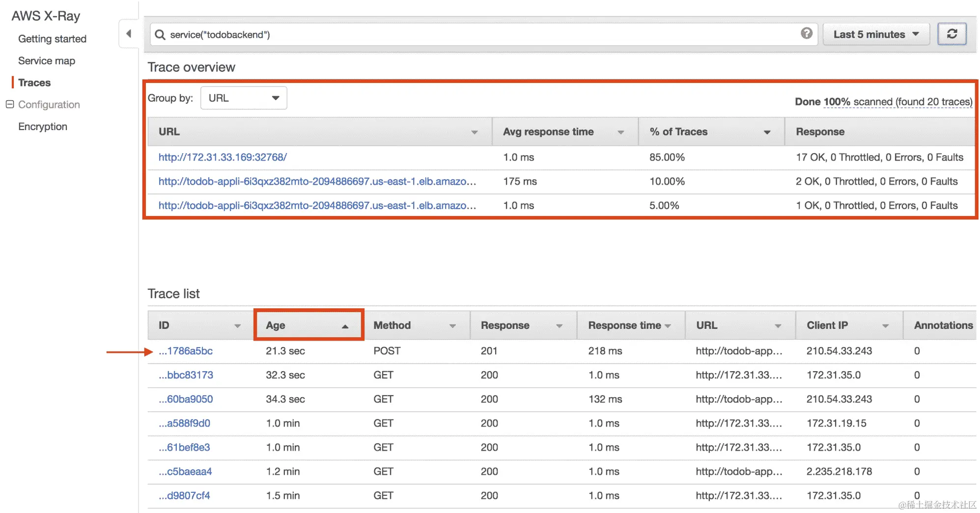Select client IP 2.235.218.178 cell
The height and width of the screenshot is (513, 980).
(840, 471)
